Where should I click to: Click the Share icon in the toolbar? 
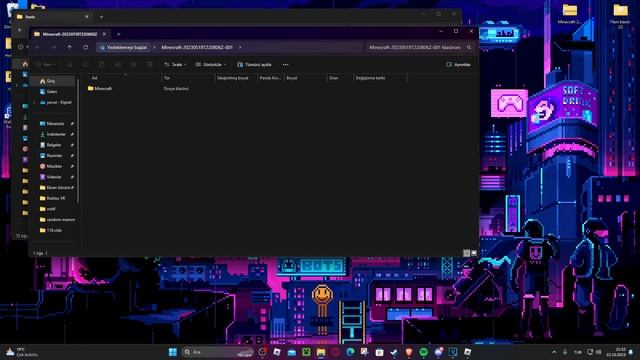(x=134, y=64)
